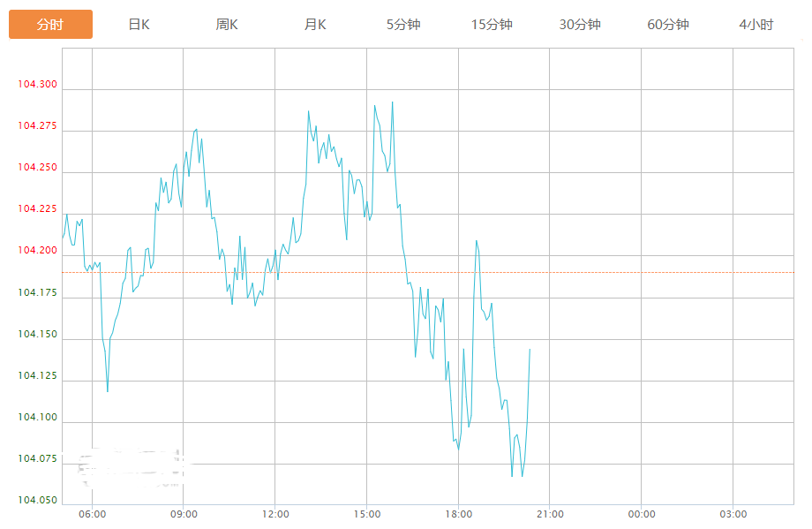Select the 分时 tab
This screenshot has width=812, height=529.
[x=50, y=25]
